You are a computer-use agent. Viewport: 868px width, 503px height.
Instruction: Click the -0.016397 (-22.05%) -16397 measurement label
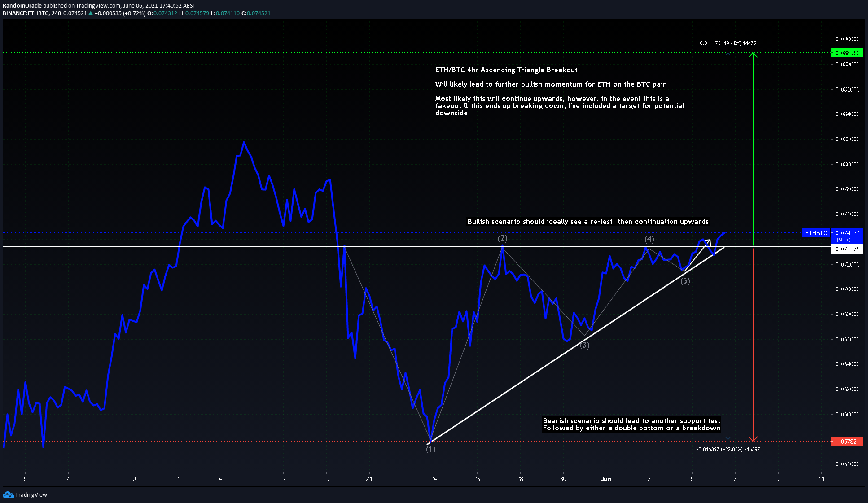[x=728, y=449]
